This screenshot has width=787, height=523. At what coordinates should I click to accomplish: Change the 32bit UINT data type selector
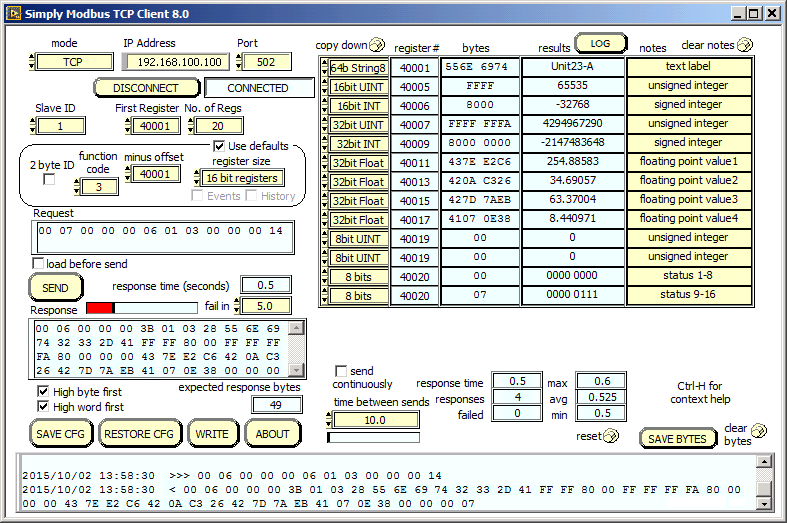(x=358, y=125)
